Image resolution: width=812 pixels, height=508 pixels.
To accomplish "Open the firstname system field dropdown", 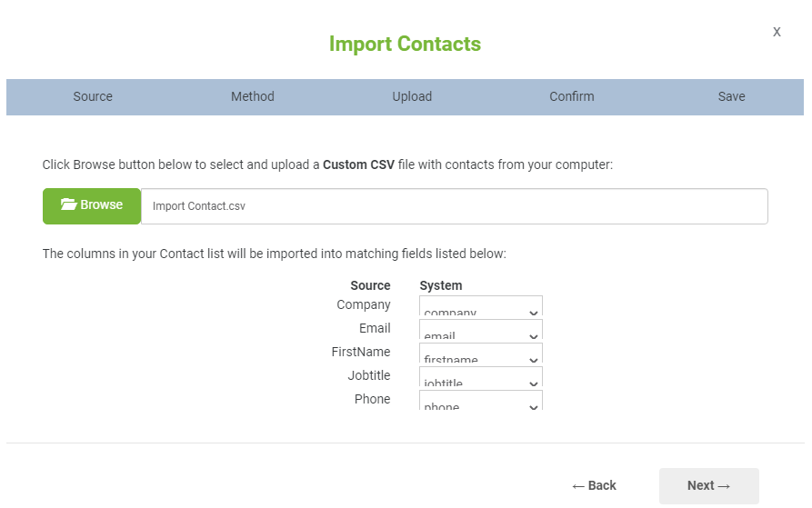I will click(481, 354).
